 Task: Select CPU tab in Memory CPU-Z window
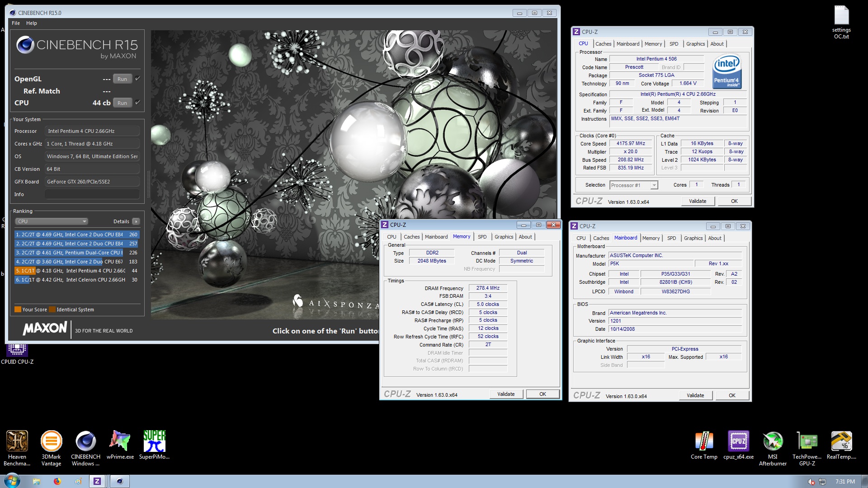(x=392, y=237)
